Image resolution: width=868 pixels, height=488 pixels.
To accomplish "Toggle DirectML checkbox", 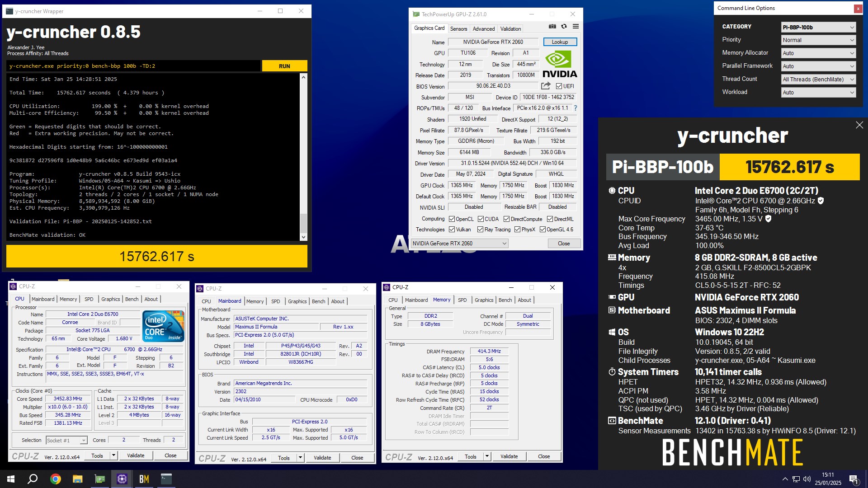I will tap(550, 219).
